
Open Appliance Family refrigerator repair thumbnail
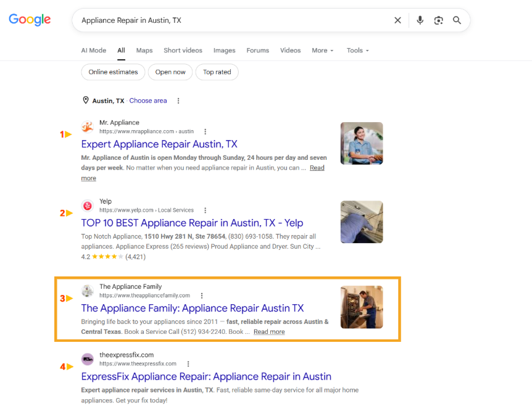pyautogui.click(x=362, y=307)
